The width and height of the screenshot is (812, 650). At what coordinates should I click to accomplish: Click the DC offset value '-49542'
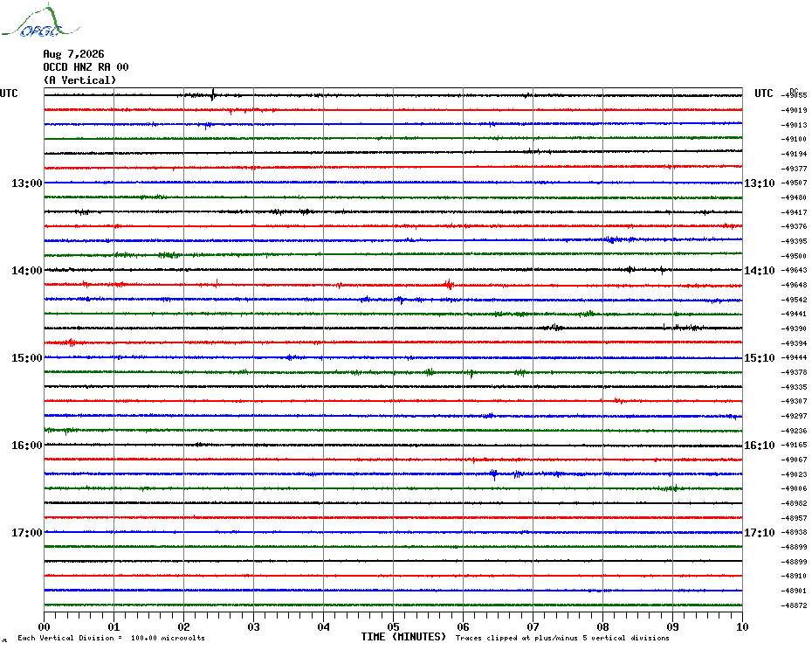click(794, 300)
